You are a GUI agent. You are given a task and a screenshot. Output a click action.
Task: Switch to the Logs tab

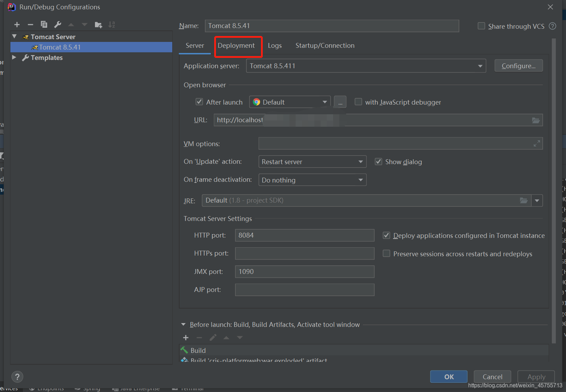275,46
